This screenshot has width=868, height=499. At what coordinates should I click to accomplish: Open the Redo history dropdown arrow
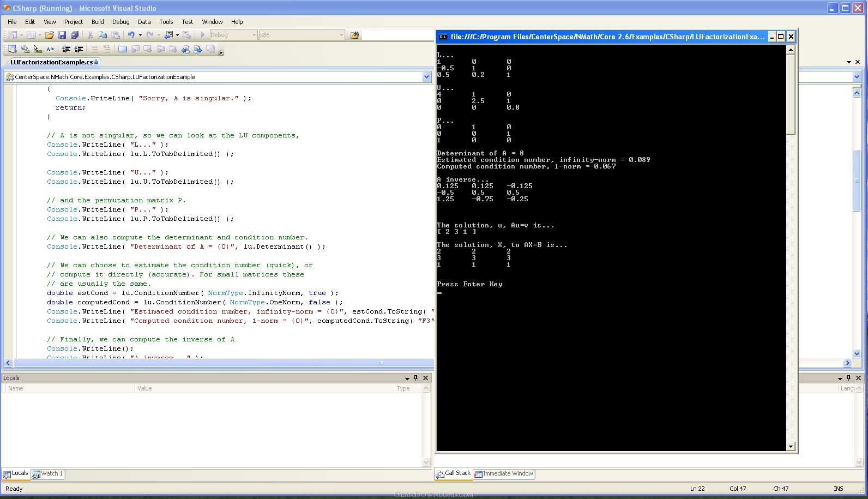[159, 35]
